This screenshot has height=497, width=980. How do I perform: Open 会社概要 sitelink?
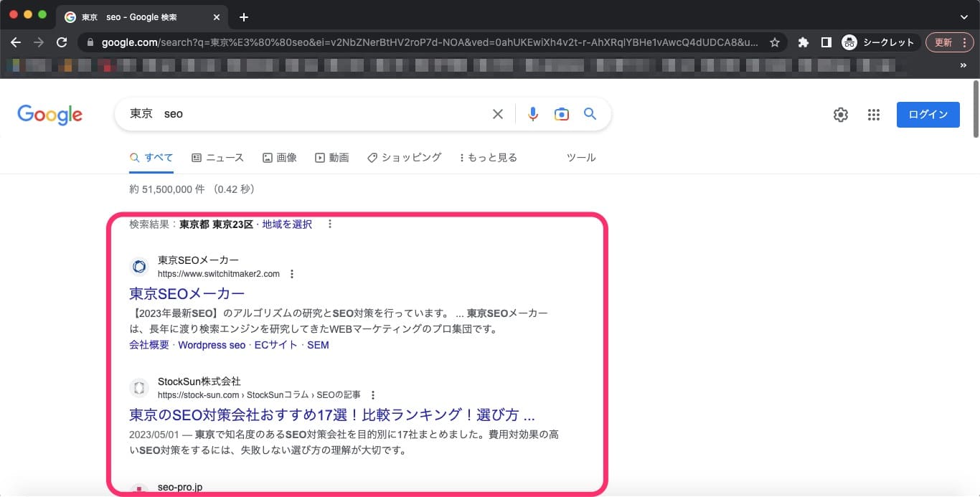[149, 345]
